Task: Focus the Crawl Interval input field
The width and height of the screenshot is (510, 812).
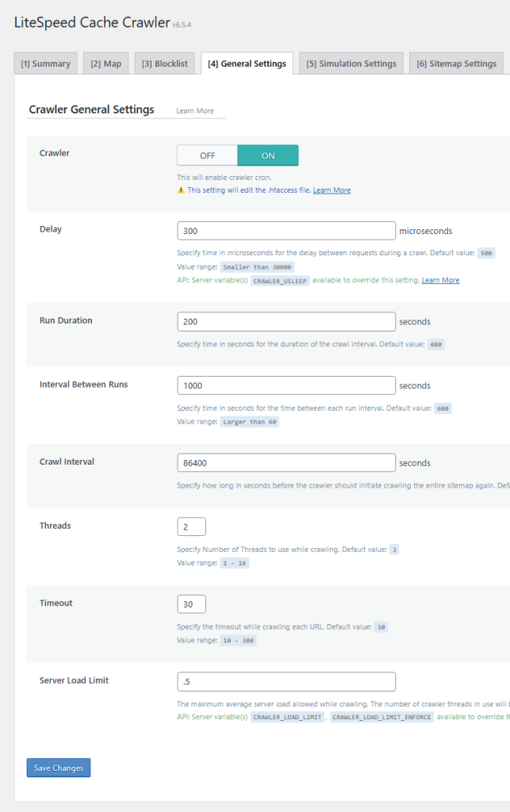Action: [286, 462]
